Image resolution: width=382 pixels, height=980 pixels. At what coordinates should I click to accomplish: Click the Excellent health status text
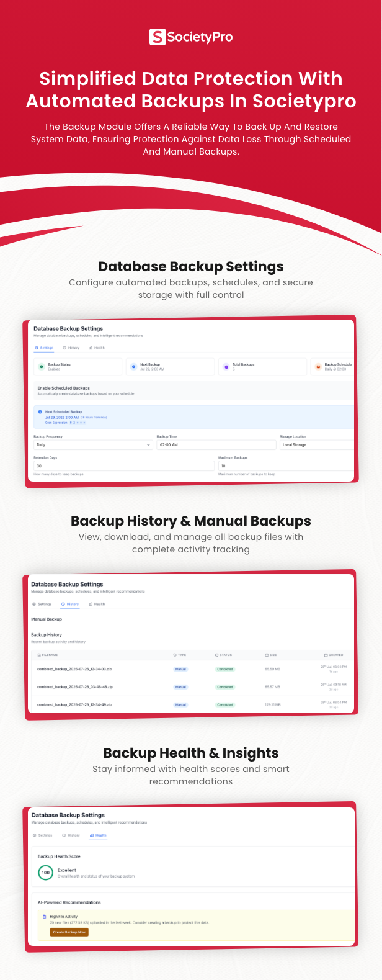pos(67,870)
